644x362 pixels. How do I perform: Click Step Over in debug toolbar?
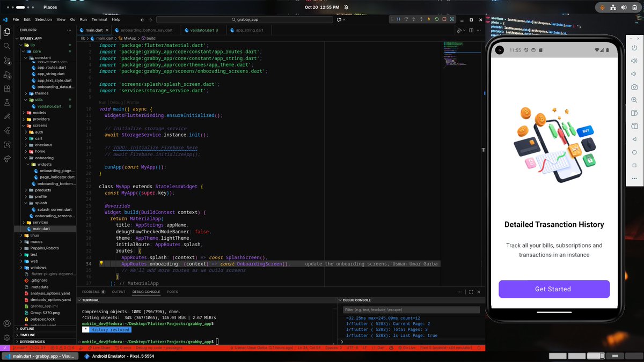pyautogui.click(x=406, y=19)
